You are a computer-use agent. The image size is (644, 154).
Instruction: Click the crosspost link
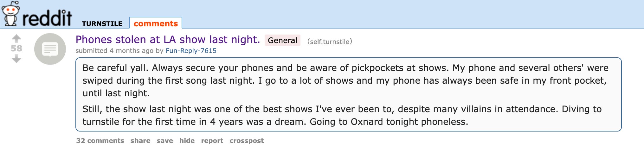[x=247, y=141]
